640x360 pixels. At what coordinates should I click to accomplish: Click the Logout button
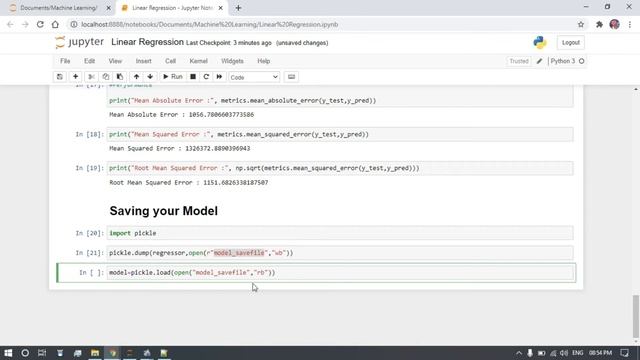point(571,42)
